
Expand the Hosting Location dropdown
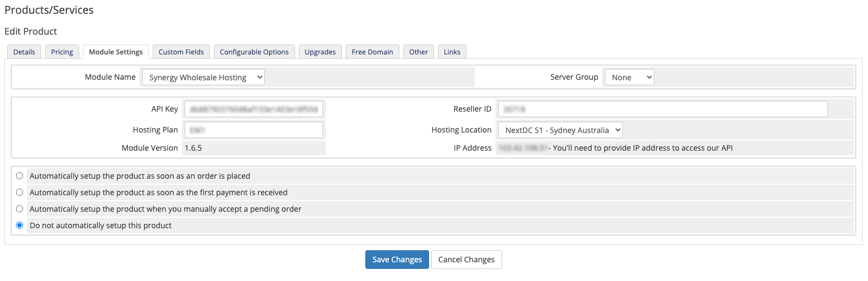pos(560,130)
